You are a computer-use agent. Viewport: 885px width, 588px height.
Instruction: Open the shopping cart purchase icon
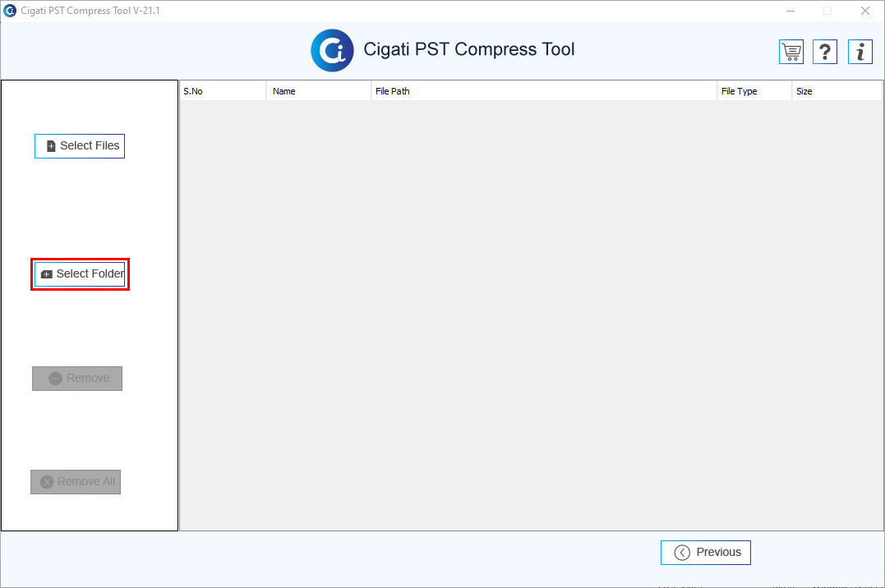pyautogui.click(x=791, y=52)
